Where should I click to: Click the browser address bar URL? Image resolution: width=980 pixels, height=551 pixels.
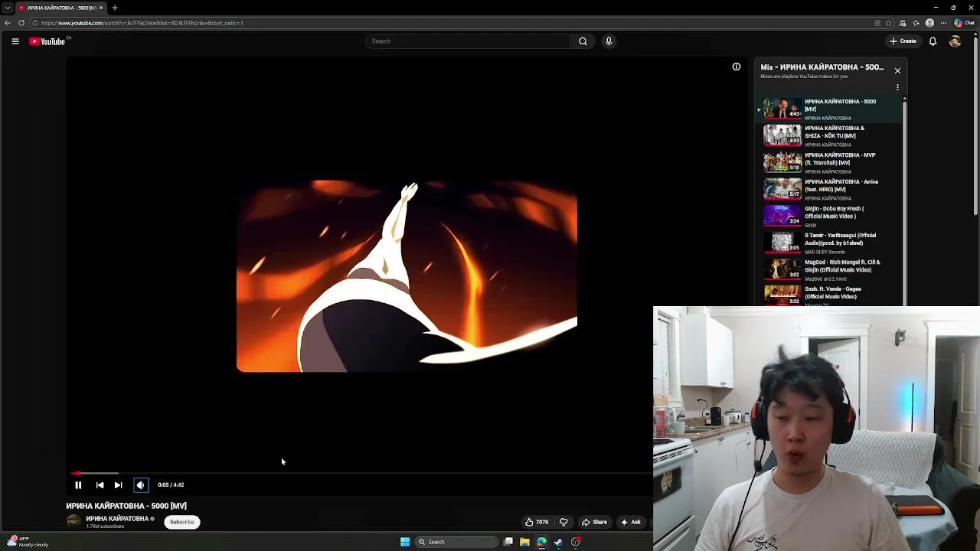142,23
